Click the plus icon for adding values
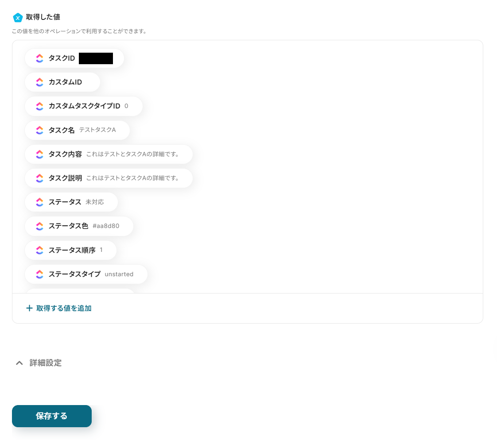Viewport: 497px width, 448px height. (x=29, y=308)
